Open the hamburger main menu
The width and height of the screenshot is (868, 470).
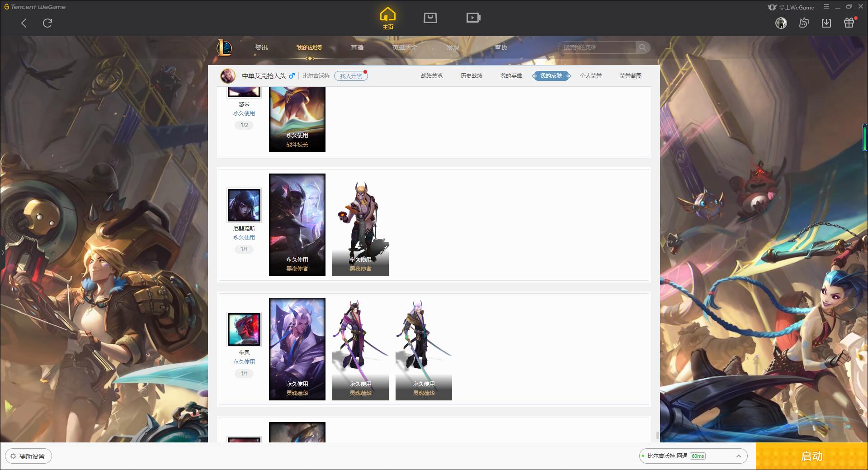826,7
